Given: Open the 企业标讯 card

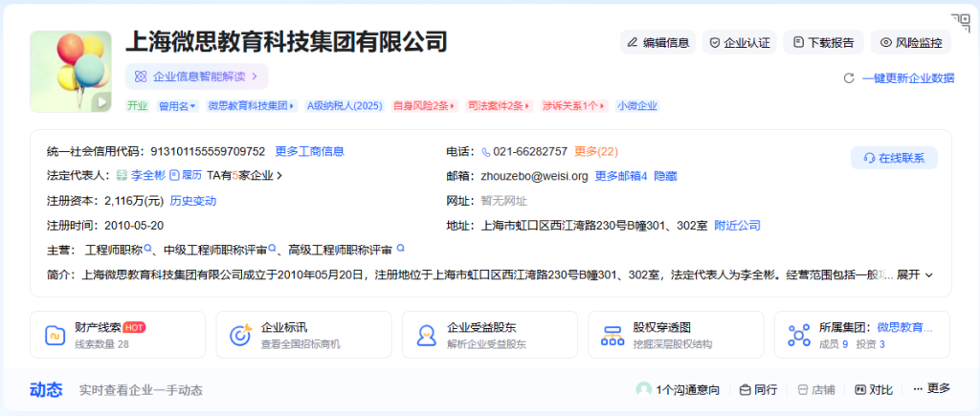Looking at the screenshot, I should pos(303,335).
